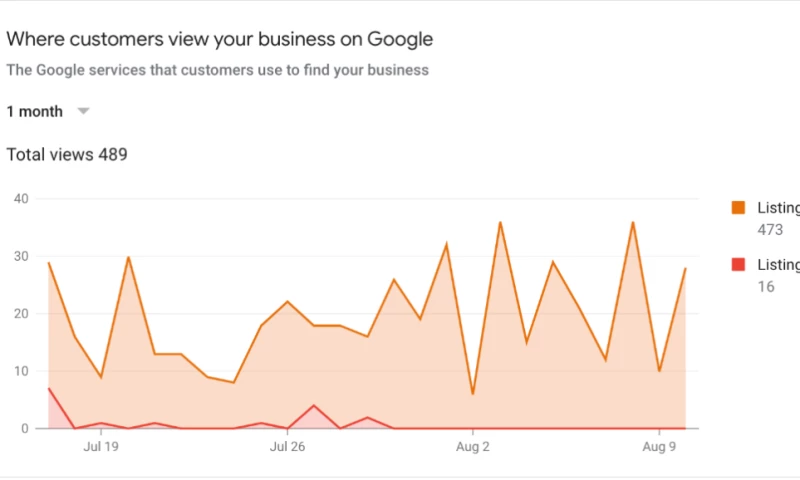Image resolution: width=800 pixels, height=480 pixels.
Task: Click the orange peak just after Aug 2
Action: pos(500,222)
